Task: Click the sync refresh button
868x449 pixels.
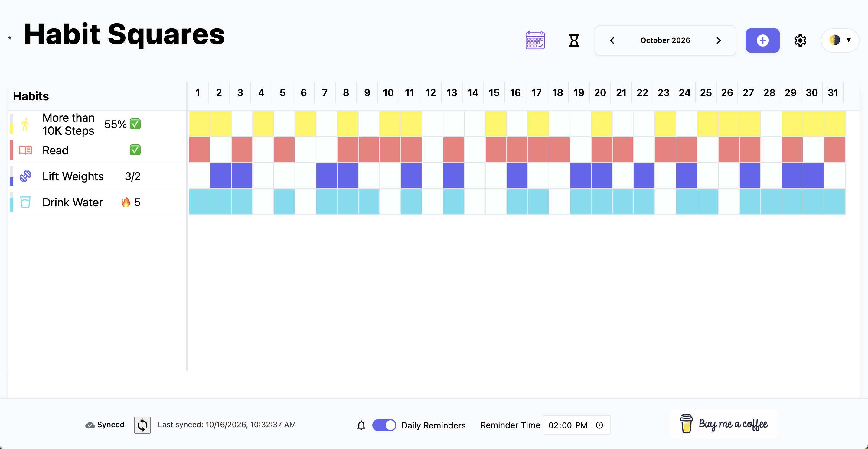Action: tap(142, 425)
